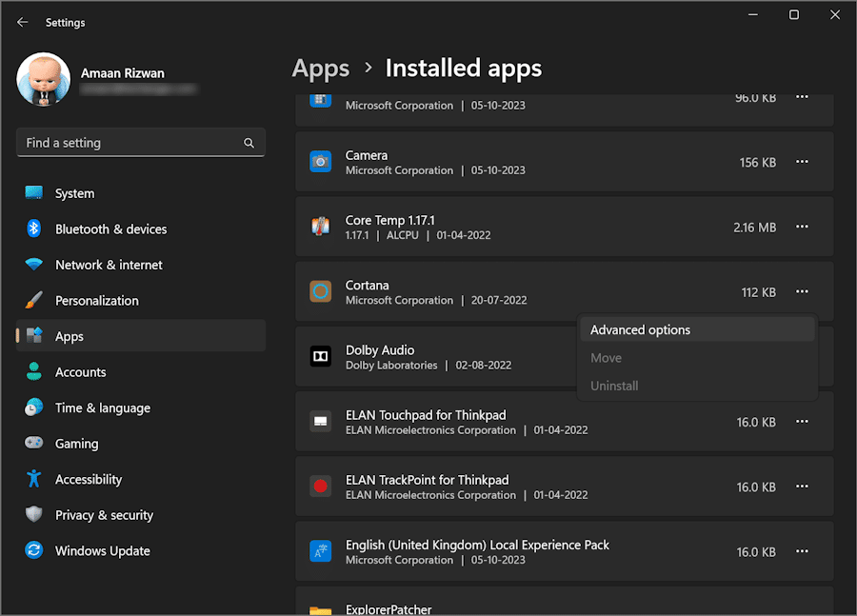The image size is (857, 616).
Task: Click the Apps breadcrumb link
Action: tap(320, 69)
